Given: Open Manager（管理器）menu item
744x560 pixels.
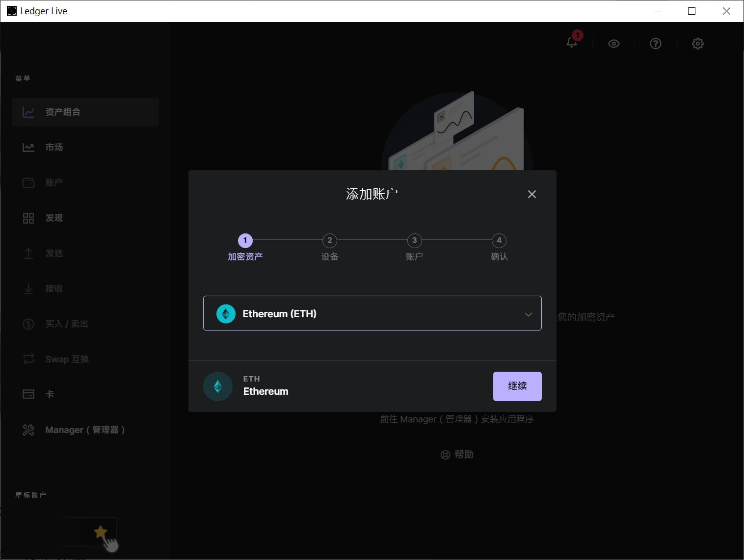Looking at the screenshot, I should tap(85, 430).
